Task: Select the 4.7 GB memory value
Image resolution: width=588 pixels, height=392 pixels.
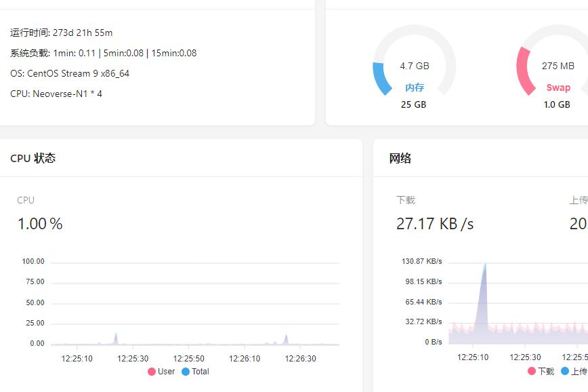Action: [415, 66]
